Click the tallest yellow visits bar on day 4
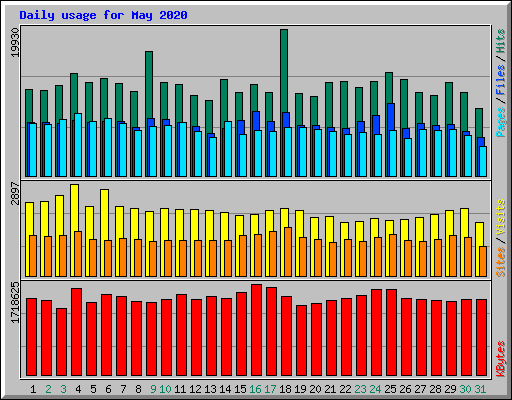Image resolution: width=512 pixels, height=400 pixels. click(x=75, y=208)
